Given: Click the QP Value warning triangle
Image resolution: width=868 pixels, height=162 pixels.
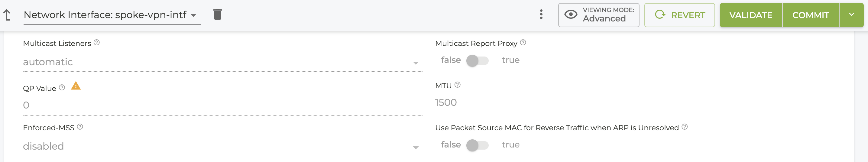Looking at the screenshot, I should (76, 86).
